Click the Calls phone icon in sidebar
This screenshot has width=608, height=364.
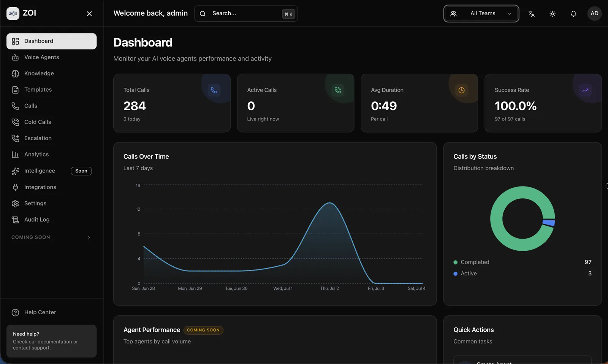click(15, 106)
